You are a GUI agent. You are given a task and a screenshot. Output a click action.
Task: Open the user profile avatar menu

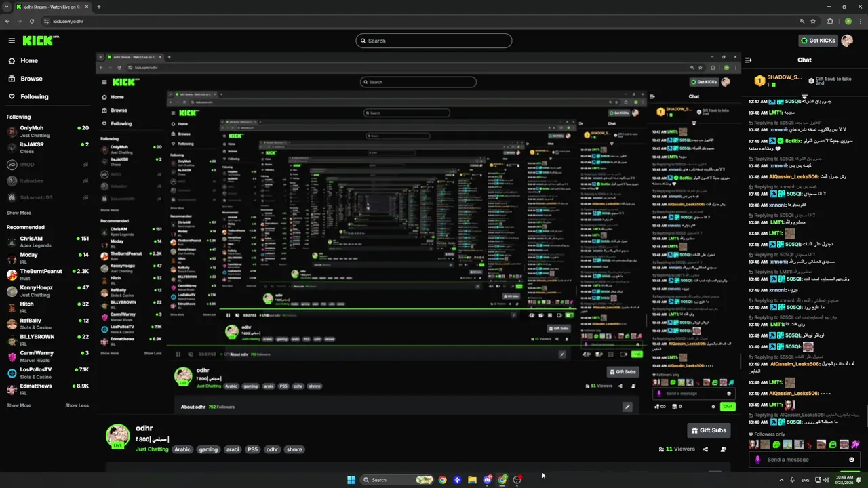[847, 41]
